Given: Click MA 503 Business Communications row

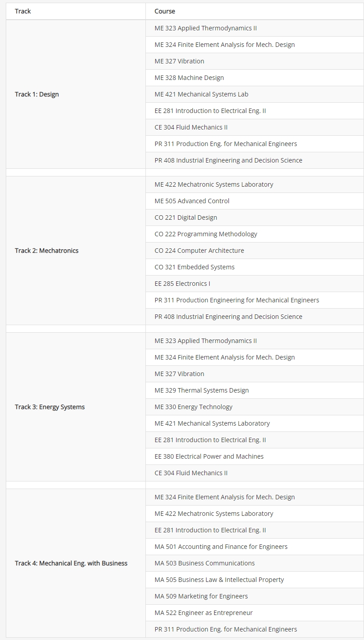Looking at the screenshot, I should pos(205,563).
